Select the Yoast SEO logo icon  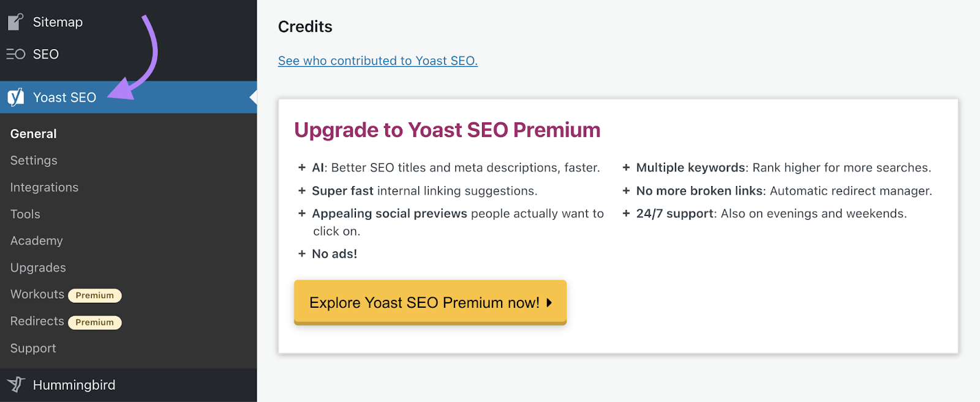pos(15,97)
